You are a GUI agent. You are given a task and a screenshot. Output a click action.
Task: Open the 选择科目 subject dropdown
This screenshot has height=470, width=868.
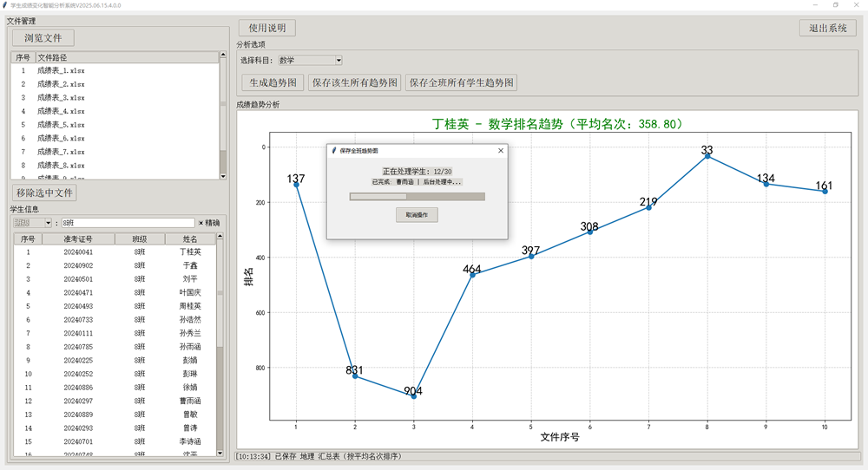[338, 61]
